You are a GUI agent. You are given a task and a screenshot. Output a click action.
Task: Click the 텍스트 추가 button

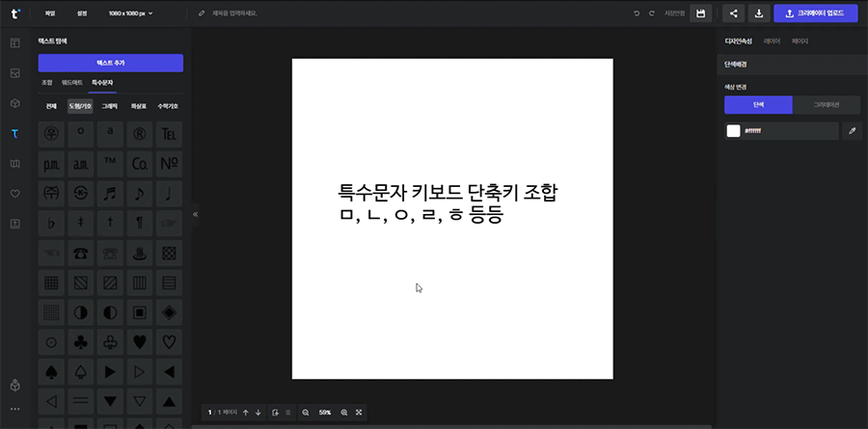(110, 63)
